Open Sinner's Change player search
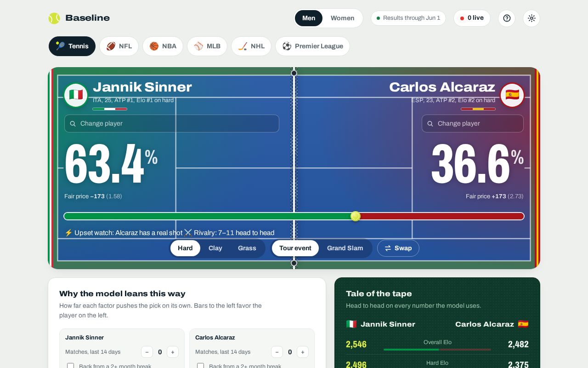Viewport: 588px width, 368px height. pos(172,123)
